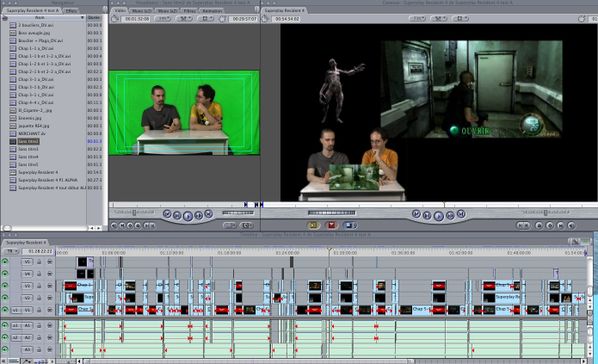The image size is (598, 364).
Task: Hide video track V4 with green toggle
Action: [5, 274]
